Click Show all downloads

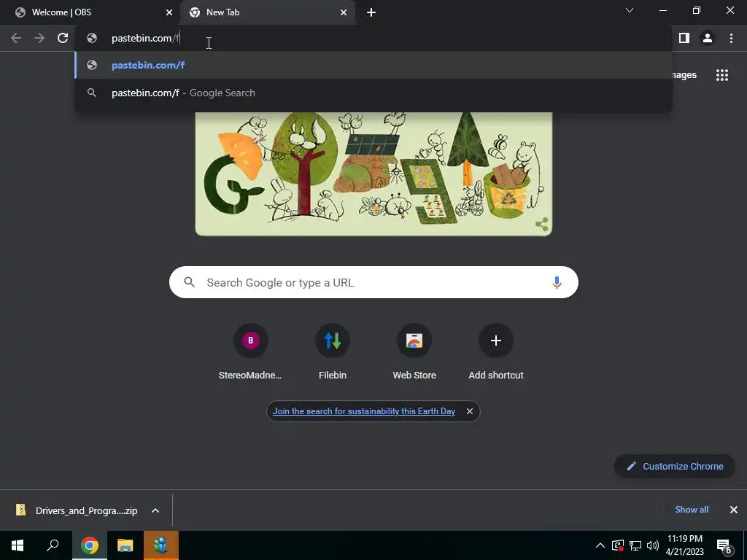tap(692, 510)
